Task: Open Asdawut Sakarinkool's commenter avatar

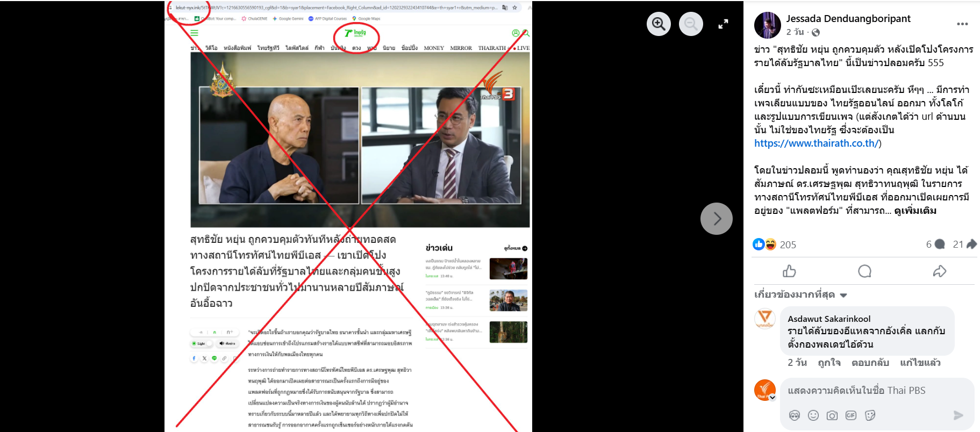Action: (x=764, y=319)
